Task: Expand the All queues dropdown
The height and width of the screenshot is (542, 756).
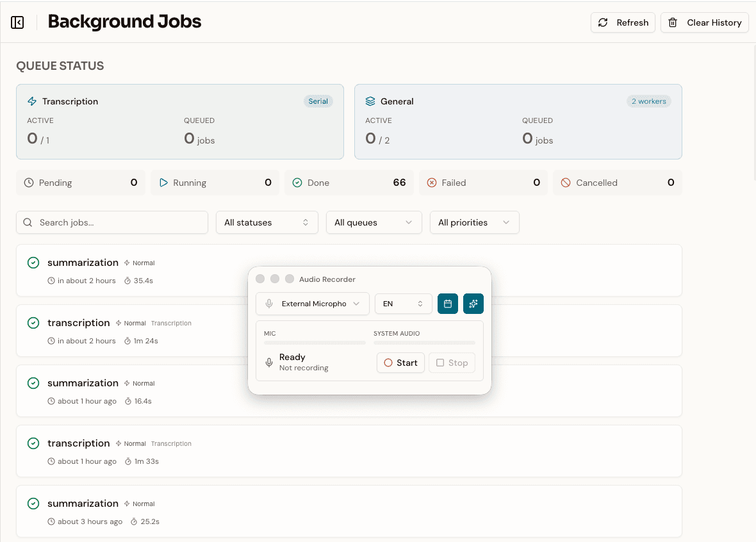Action: coord(374,222)
